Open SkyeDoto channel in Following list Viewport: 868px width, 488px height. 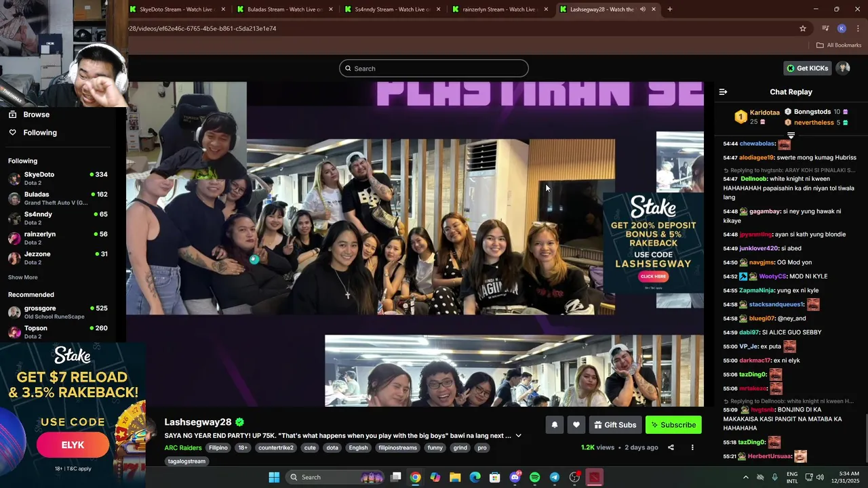(x=58, y=178)
